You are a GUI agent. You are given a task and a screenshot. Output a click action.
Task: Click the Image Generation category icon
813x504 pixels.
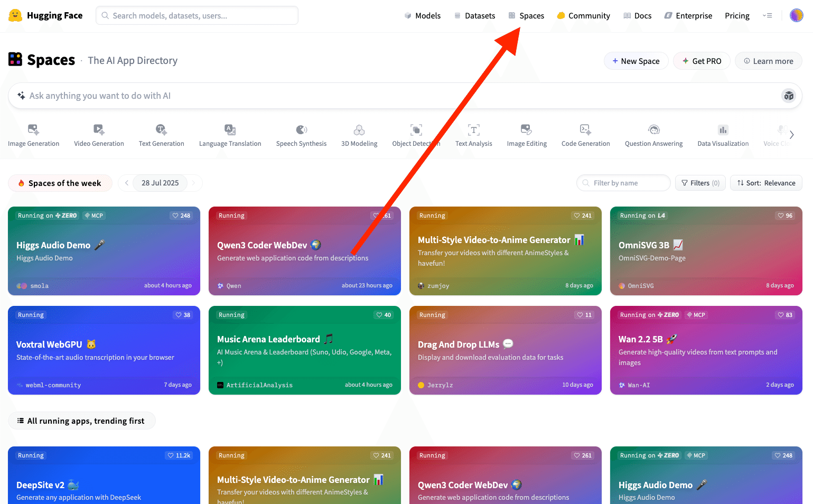pyautogui.click(x=33, y=129)
